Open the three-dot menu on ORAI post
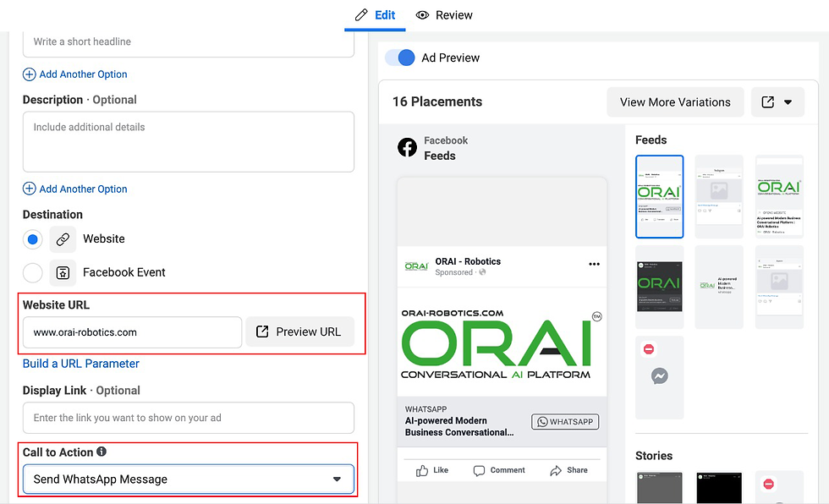This screenshot has height=504, width=829. [594, 264]
